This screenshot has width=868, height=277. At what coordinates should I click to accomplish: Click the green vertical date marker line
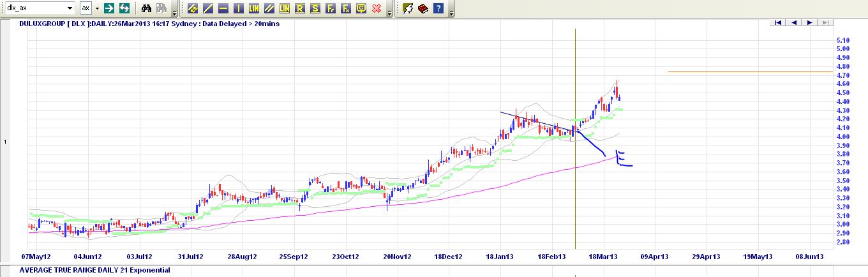click(576, 138)
